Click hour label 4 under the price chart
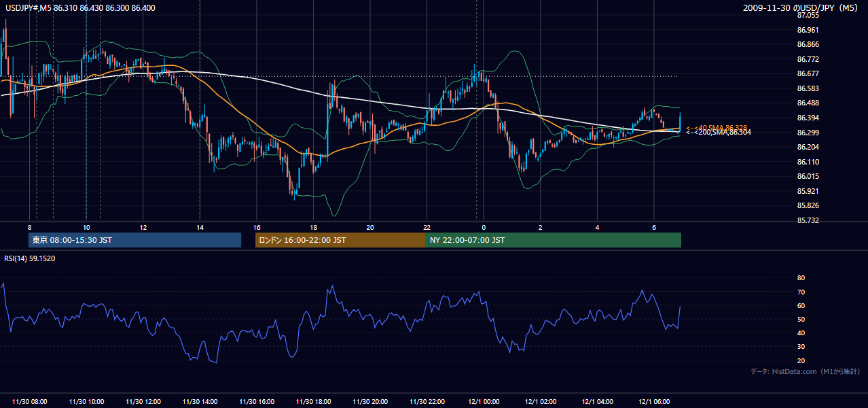 pos(597,227)
